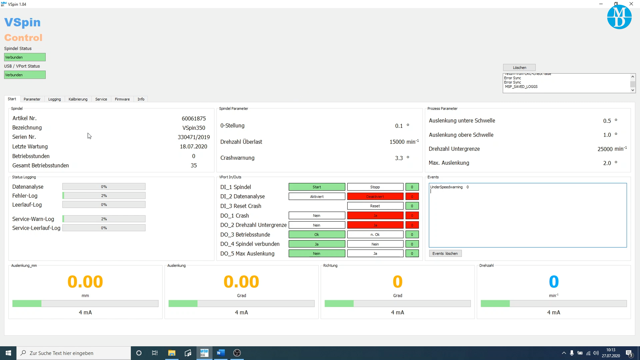This screenshot has height=360, width=640.
Task: Click Start for DI_1 Spindel
Action: pos(317,187)
